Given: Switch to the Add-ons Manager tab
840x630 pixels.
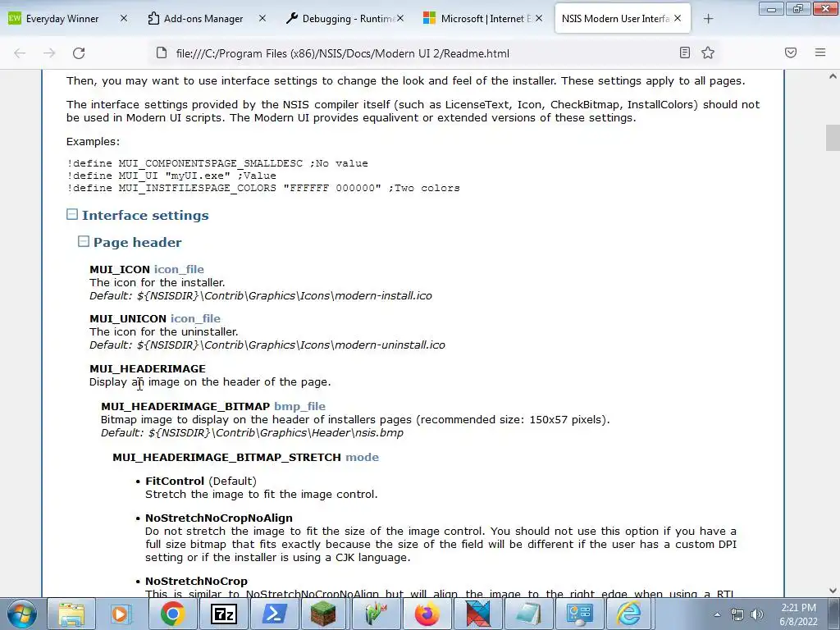Looking at the screenshot, I should 203,19.
